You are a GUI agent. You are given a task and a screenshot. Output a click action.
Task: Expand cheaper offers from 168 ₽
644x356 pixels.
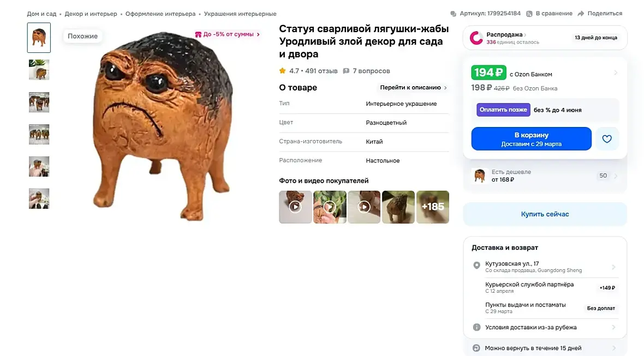(x=615, y=176)
